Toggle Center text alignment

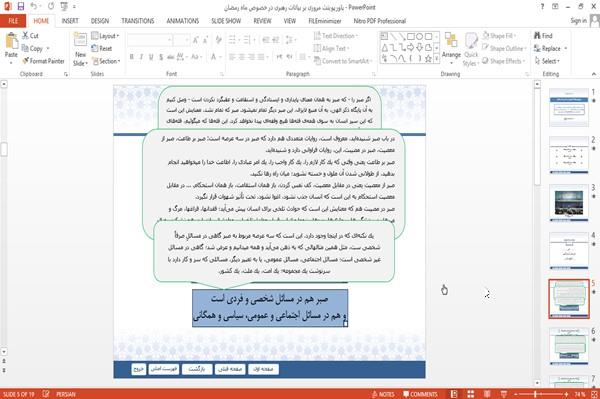[x=241, y=57]
